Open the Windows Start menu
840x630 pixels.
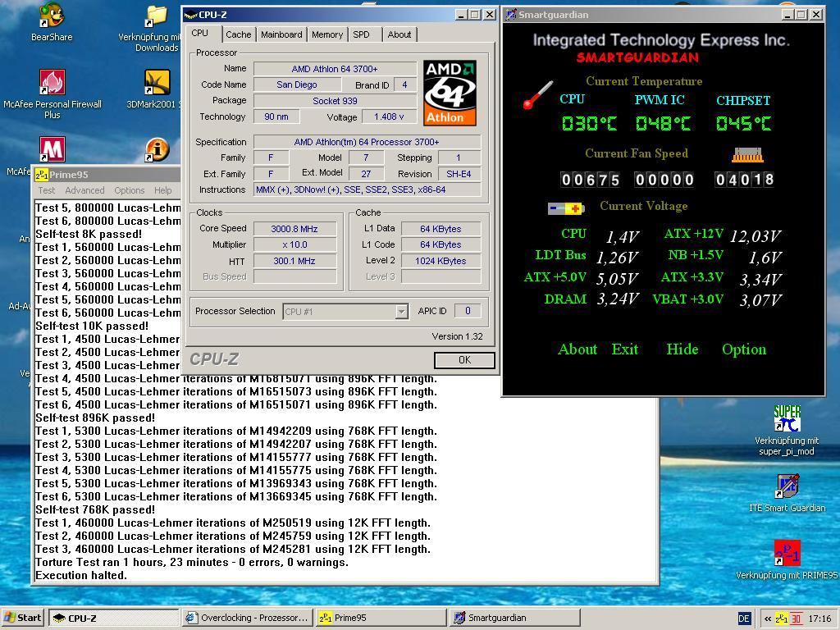[23, 618]
